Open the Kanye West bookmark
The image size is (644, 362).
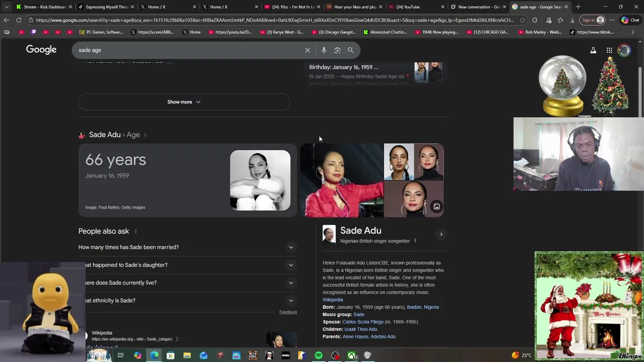click(282, 32)
